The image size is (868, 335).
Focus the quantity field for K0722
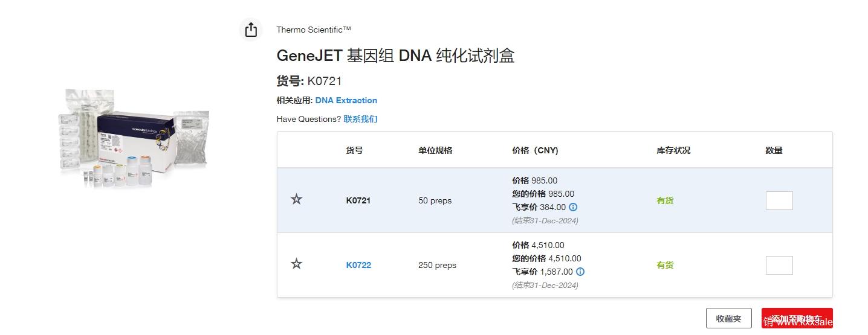(x=779, y=265)
